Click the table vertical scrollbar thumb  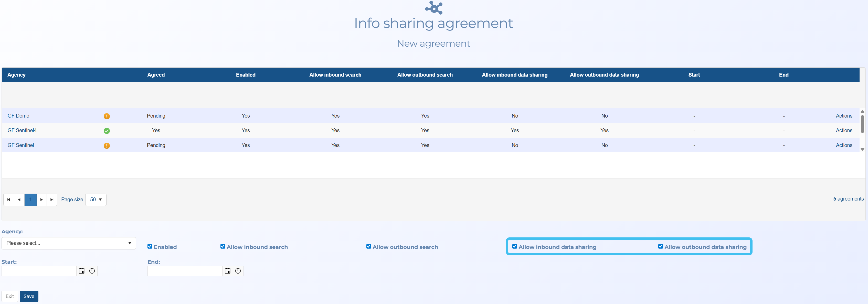862,123
